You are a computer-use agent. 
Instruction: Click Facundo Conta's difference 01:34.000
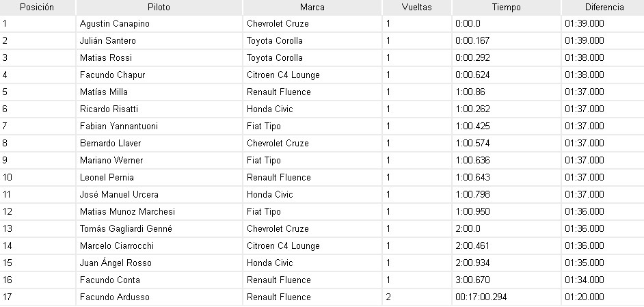[x=585, y=280]
